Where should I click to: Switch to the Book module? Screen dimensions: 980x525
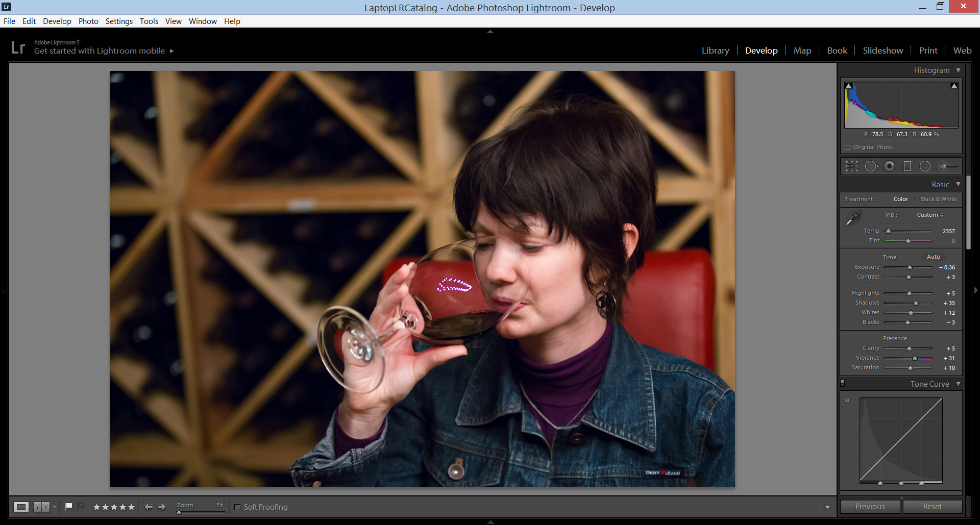tap(837, 51)
